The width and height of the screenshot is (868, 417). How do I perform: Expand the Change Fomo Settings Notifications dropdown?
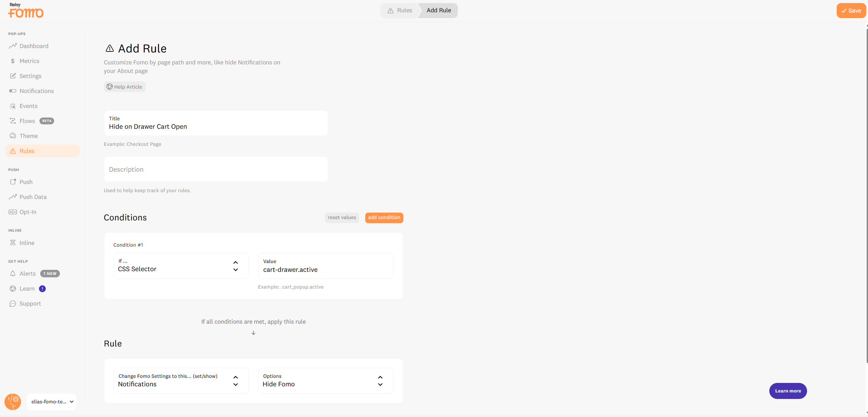181,381
